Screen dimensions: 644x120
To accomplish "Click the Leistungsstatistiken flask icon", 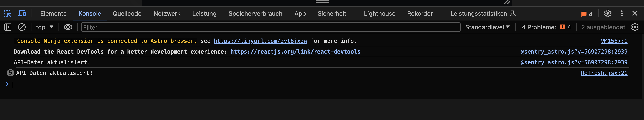I will 513,14.
